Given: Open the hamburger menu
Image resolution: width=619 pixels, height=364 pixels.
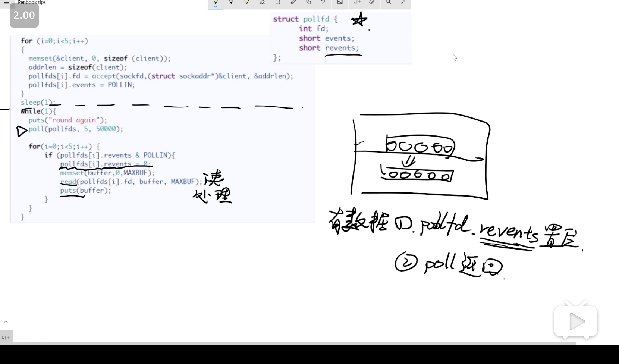Looking at the screenshot, I should point(7,2).
